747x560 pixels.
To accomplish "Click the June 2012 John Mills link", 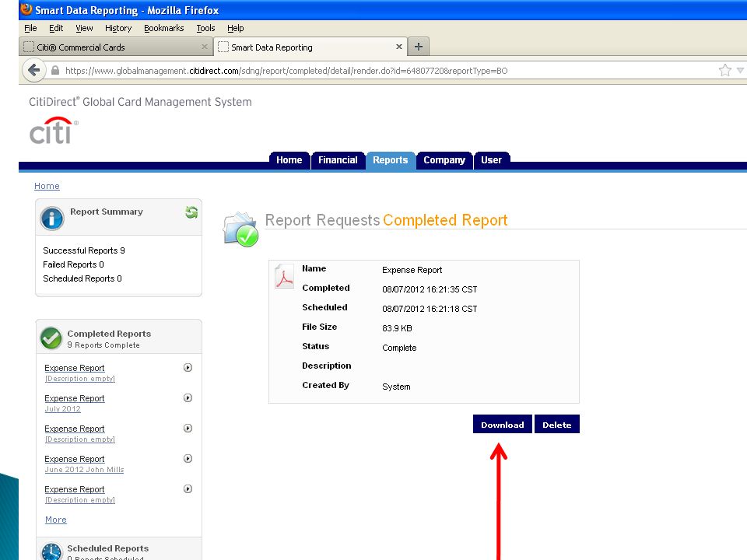I will 84,470.
